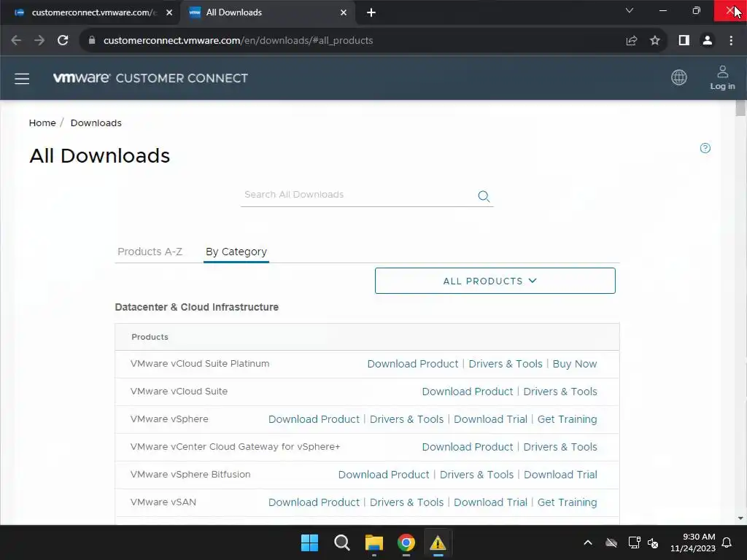Download Product for VMware vSAN
This screenshot has width=747, height=560.
[314, 502]
